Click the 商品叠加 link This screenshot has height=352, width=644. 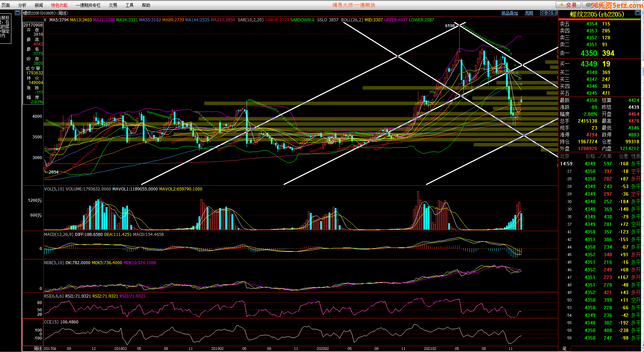pos(509,13)
